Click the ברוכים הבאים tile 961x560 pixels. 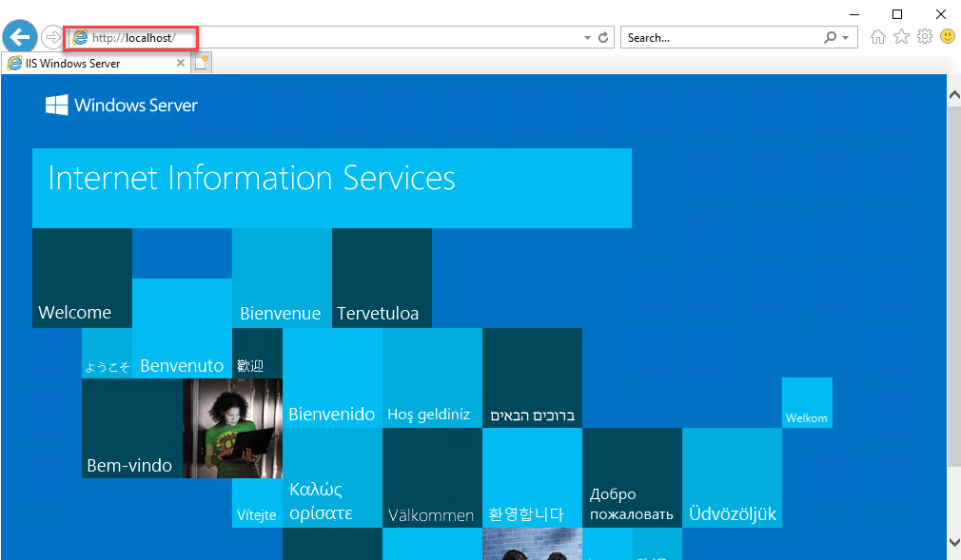click(x=532, y=378)
